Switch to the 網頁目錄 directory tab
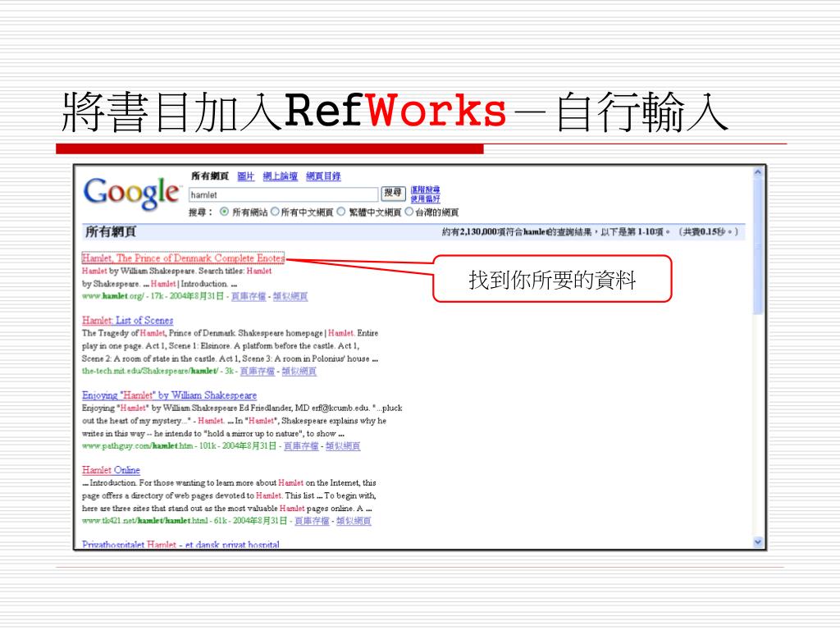The height and width of the screenshot is (630, 840). 323,176
